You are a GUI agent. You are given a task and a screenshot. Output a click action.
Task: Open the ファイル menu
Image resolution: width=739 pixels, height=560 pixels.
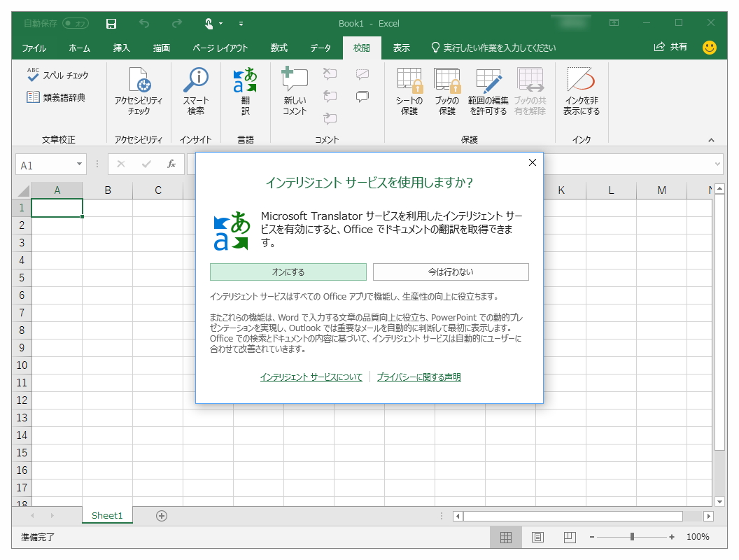click(x=34, y=48)
